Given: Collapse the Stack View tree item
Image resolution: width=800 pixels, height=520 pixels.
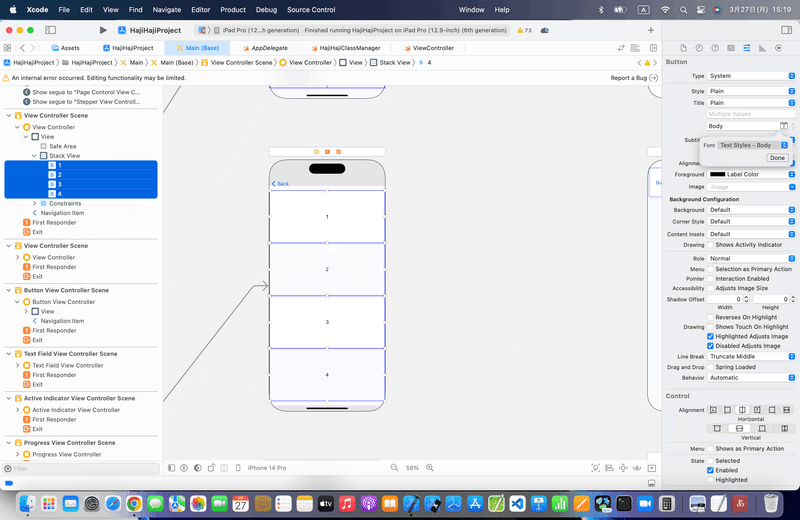Looking at the screenshot, I should pyautogui.click(x=34, y=156).
